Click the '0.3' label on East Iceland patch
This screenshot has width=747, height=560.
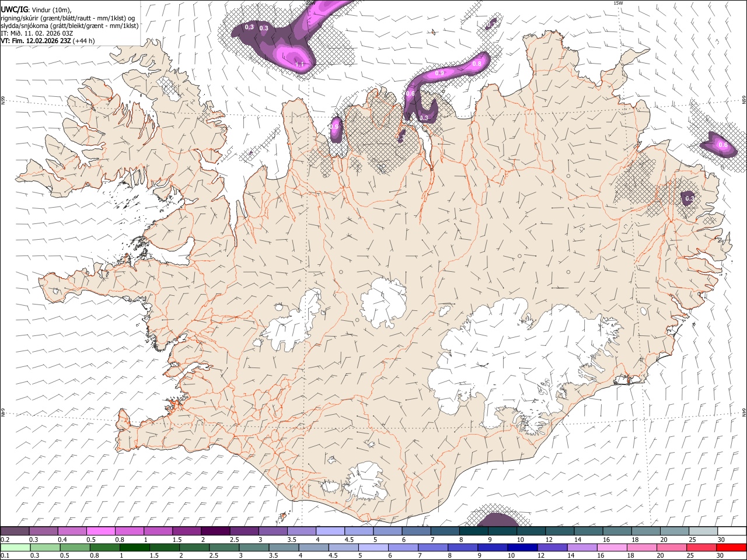689,199
